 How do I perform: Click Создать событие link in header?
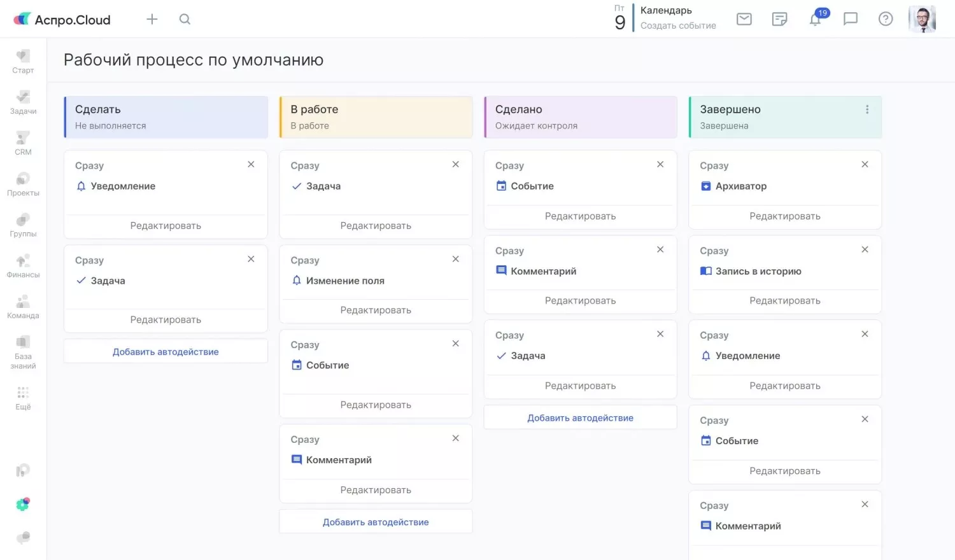678,25
